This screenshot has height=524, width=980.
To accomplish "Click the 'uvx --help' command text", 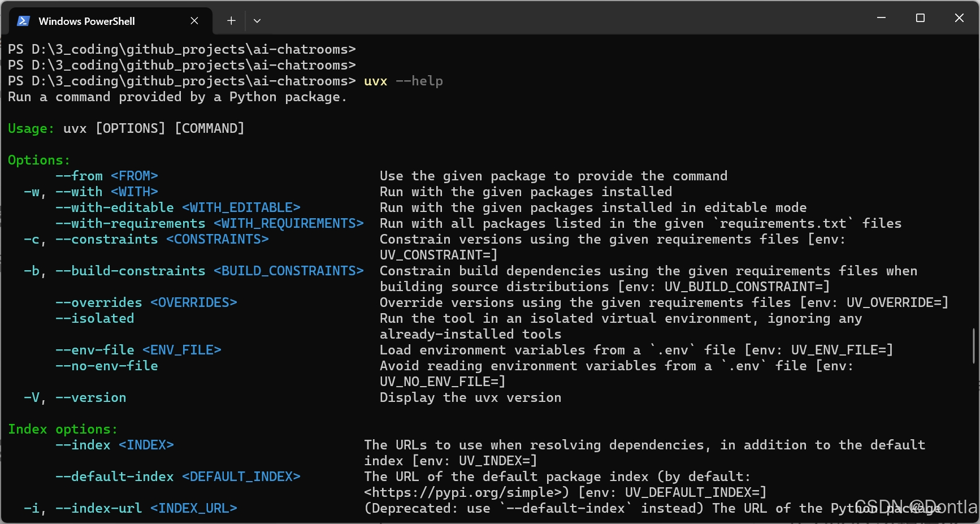I will click(x=404, y=81).
